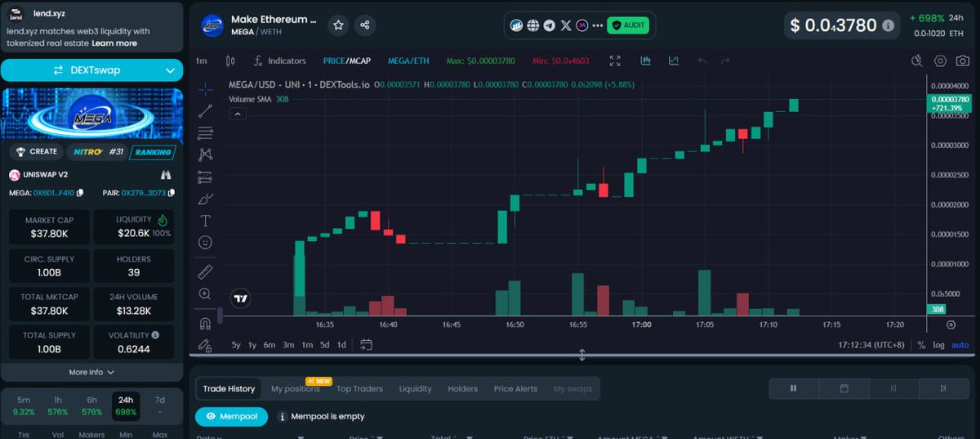Select the 24h performance period
This screenshot has height=439, width=980.
coord(126,405)
